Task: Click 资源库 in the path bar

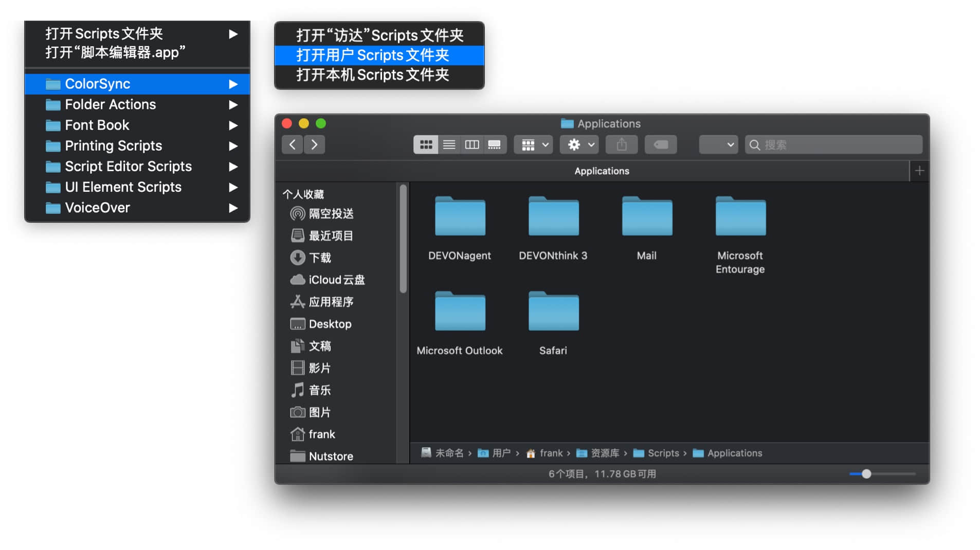Action: [598, 453]
